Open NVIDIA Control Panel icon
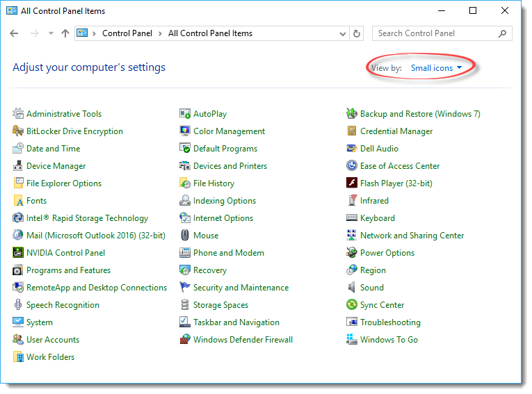This screenshot has width=532, height=394. pyautogui.click(x=18, y=253)
